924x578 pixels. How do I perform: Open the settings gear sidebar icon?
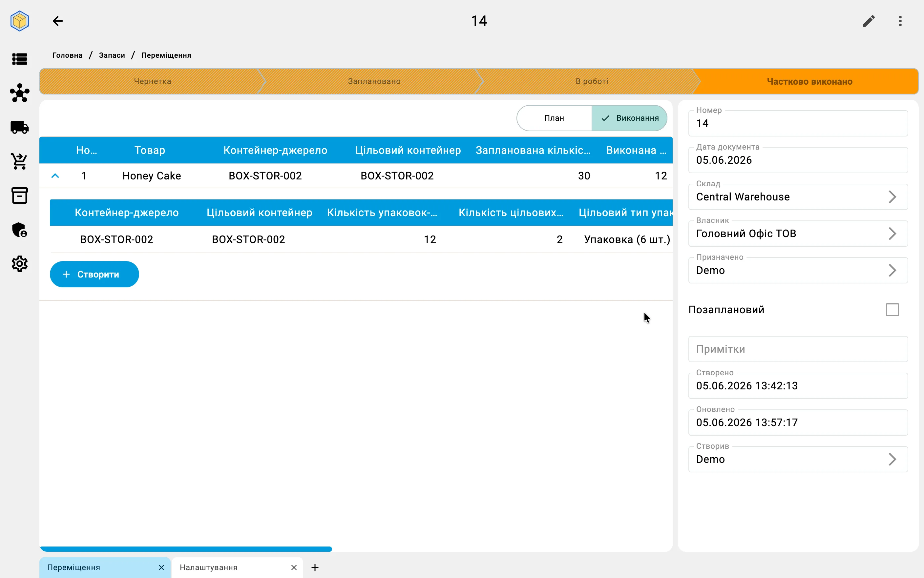(x=19, y=264)
